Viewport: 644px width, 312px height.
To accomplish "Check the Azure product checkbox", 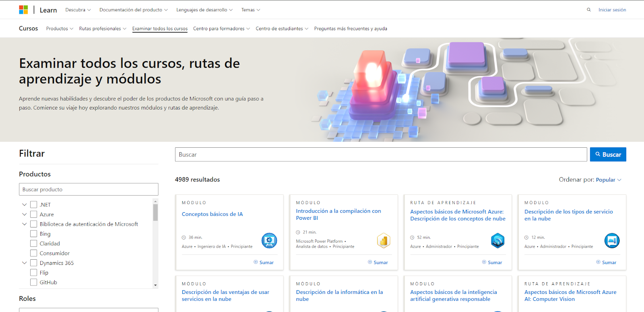I will [x=34, y=214].
